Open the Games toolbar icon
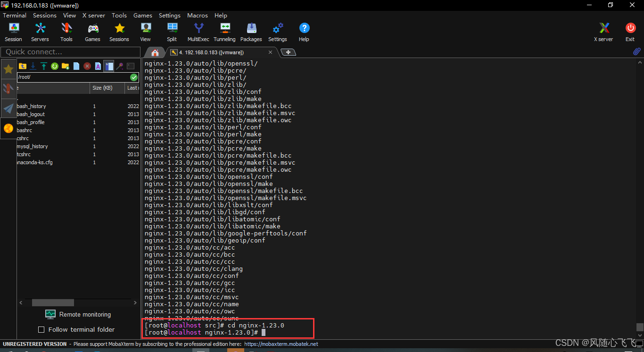Image resolution: width=644 pixels, height=352 pixels. pos(92,32)
